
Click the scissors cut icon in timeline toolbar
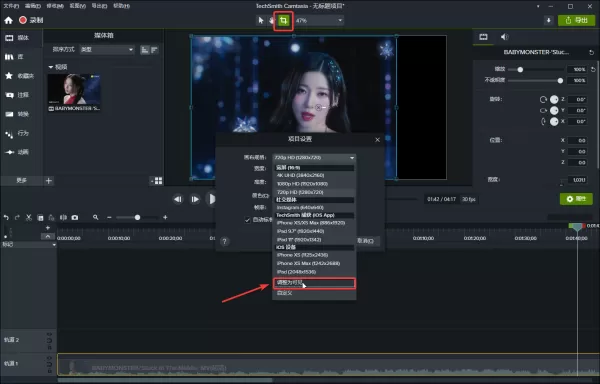coord(29,217)
